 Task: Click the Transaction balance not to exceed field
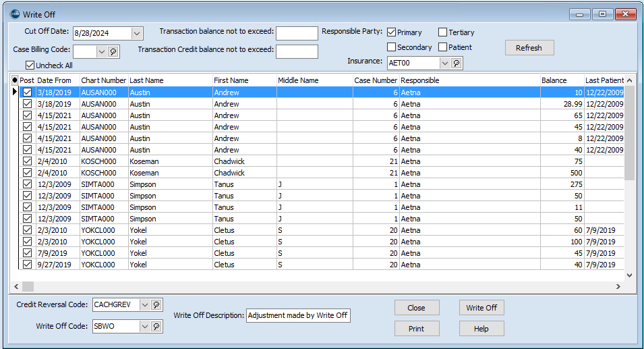(297, 33)
